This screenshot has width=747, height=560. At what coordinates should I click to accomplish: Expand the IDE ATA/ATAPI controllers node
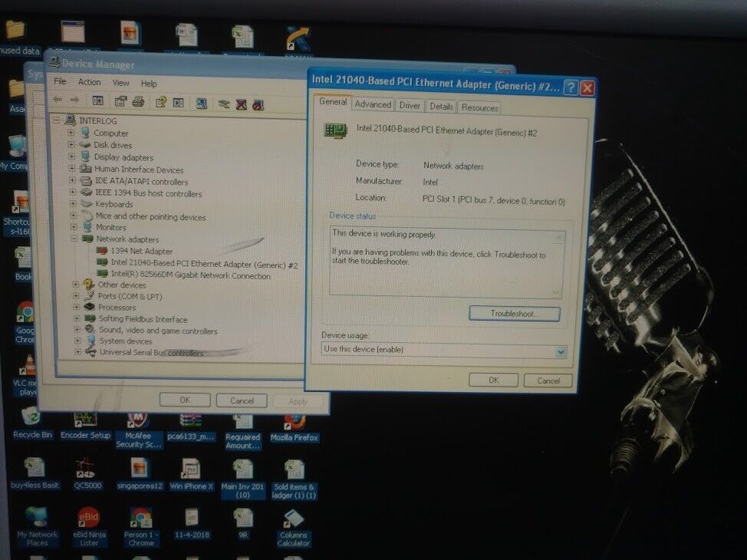(x=72, y=180)
